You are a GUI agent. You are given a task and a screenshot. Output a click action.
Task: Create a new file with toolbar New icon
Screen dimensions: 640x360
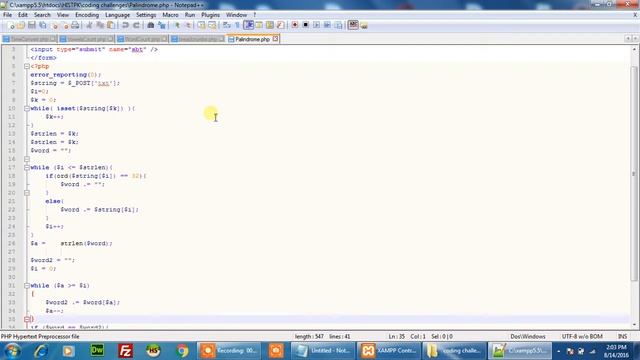[11, 25]
